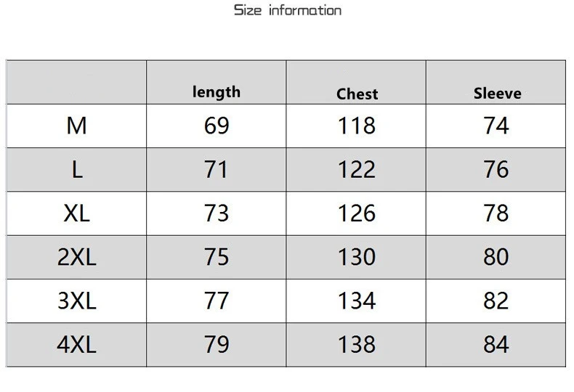Click chest value 122 for L
This screenshot has width=574, height=392.
coord(357,170)
